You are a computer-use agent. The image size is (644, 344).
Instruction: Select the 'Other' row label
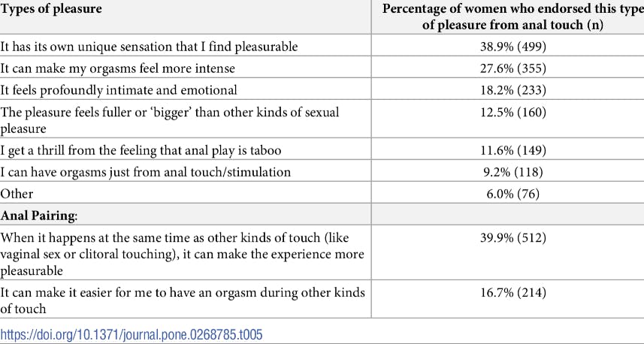(17, 194)
